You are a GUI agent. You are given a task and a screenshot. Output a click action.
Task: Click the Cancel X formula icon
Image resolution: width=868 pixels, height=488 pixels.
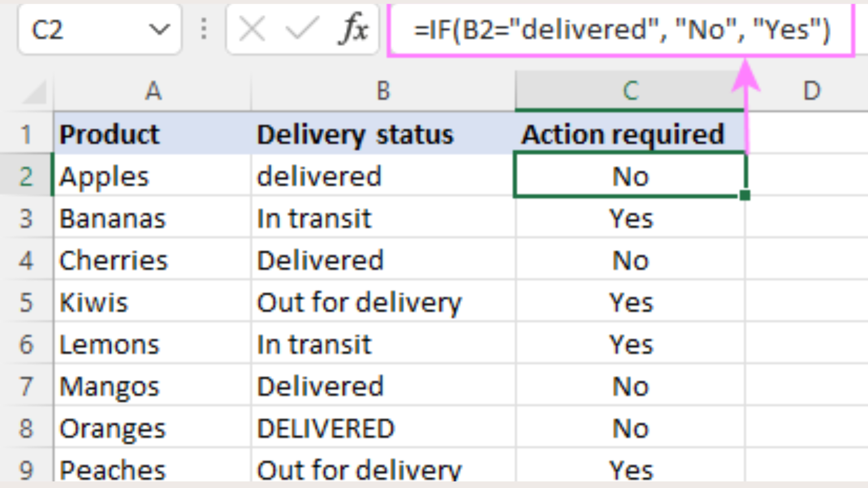(x=252, y=29)
